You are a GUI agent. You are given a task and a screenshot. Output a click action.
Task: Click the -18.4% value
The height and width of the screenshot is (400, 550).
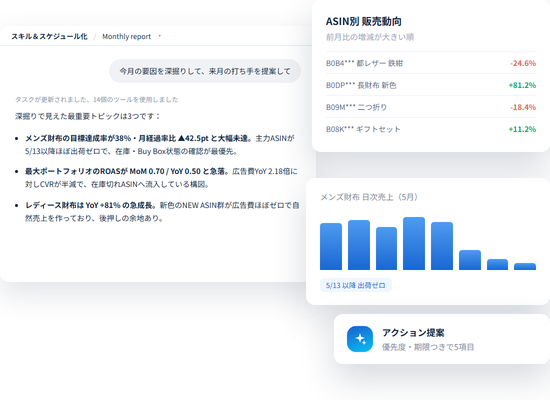(x=523, y=107)
